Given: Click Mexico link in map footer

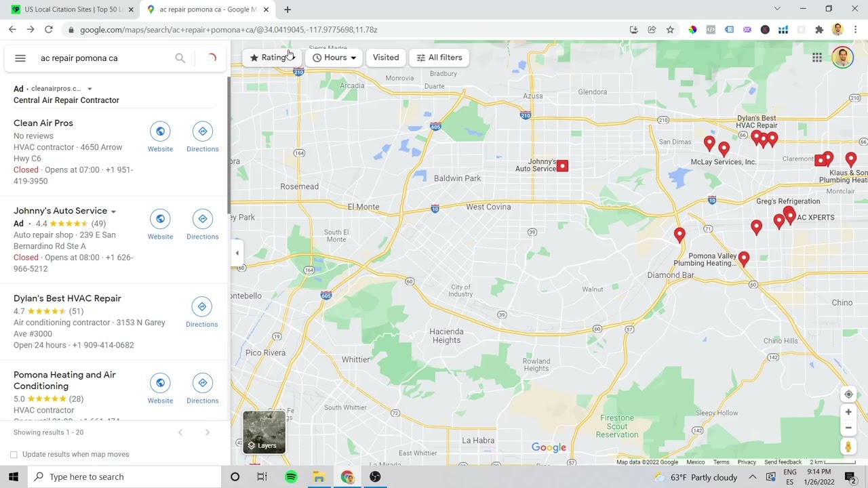Looking at the screenshot, I should coord(695,462).
